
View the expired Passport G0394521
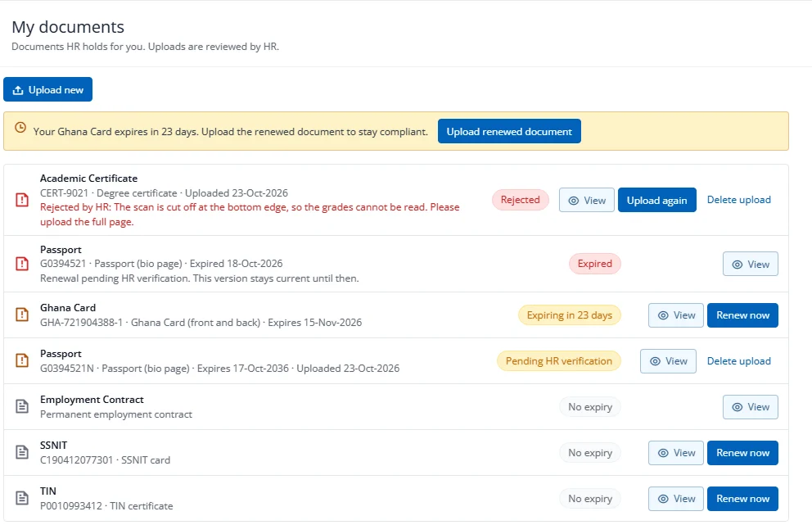pos(751,264)
